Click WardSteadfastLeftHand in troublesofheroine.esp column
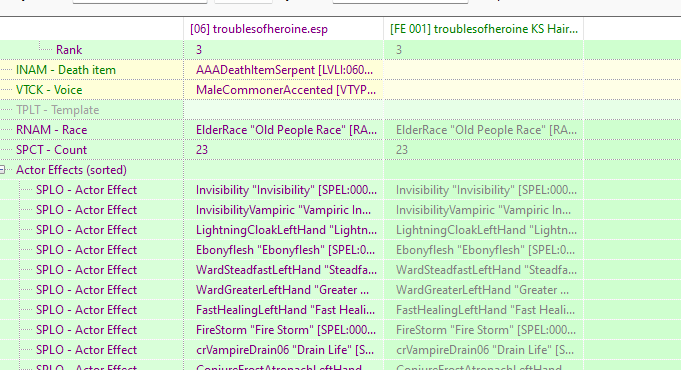Image resolution: width=681 pixels, height=370 pixels. click(x=286, y=270)
